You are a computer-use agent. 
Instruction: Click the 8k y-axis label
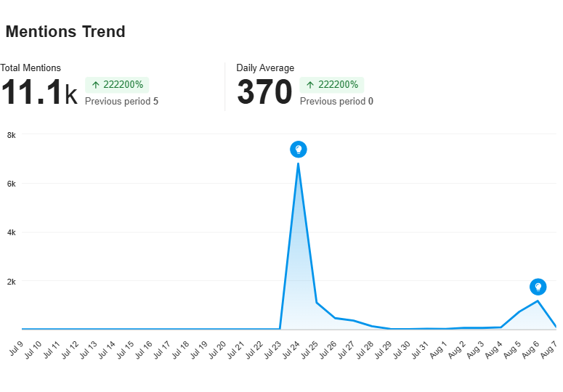12,135
